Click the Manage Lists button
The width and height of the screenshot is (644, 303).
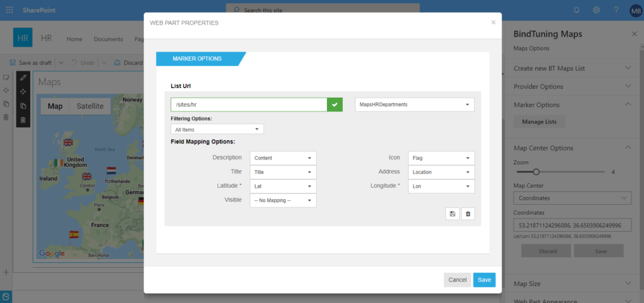pyautogui.click(x=539, y=122)
